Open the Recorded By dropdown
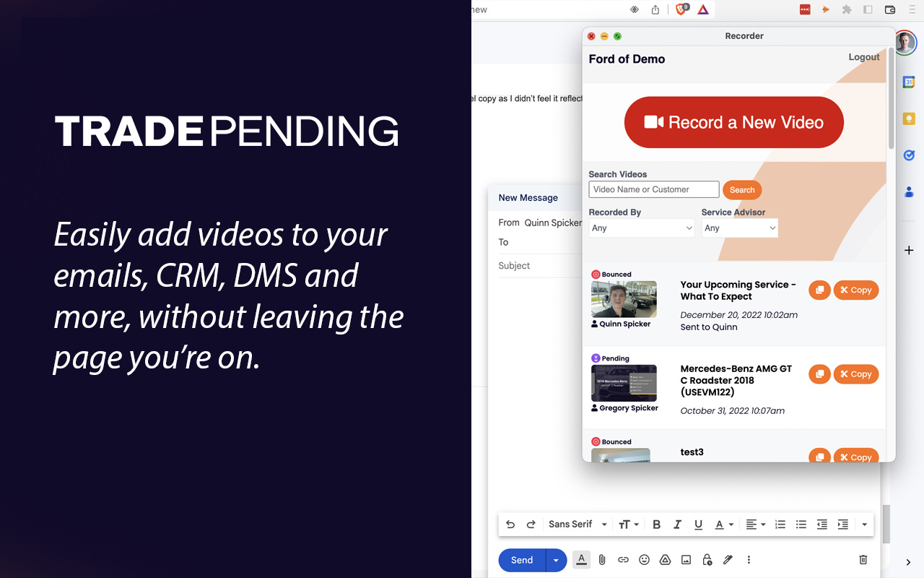 [641, 228]
